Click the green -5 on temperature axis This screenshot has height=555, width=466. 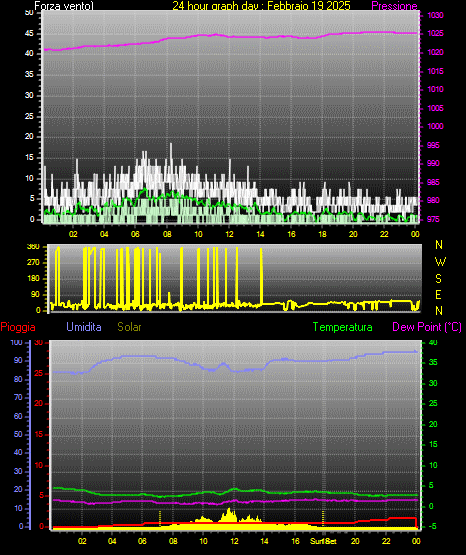click(x=432, y=526)
